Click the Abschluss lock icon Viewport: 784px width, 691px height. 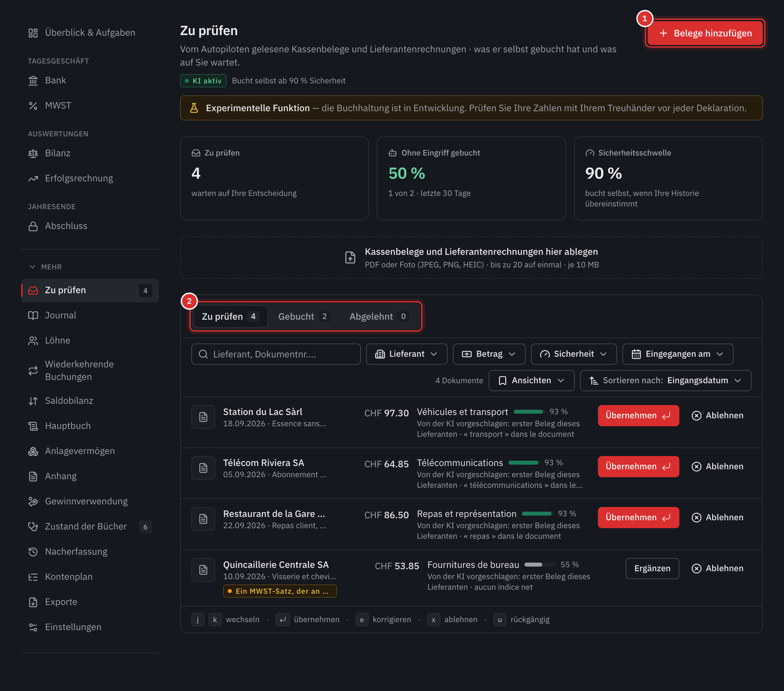[33, 226]
